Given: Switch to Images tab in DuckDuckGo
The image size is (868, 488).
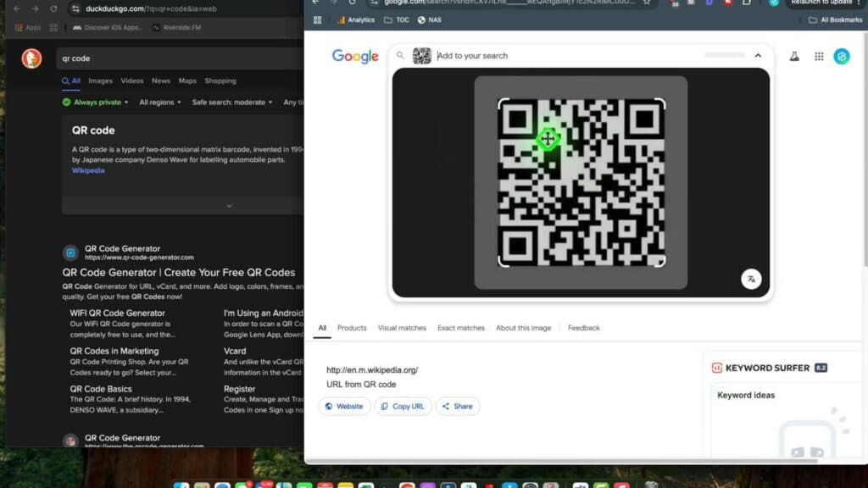Looking at the screenshot, I should [100, 80].
